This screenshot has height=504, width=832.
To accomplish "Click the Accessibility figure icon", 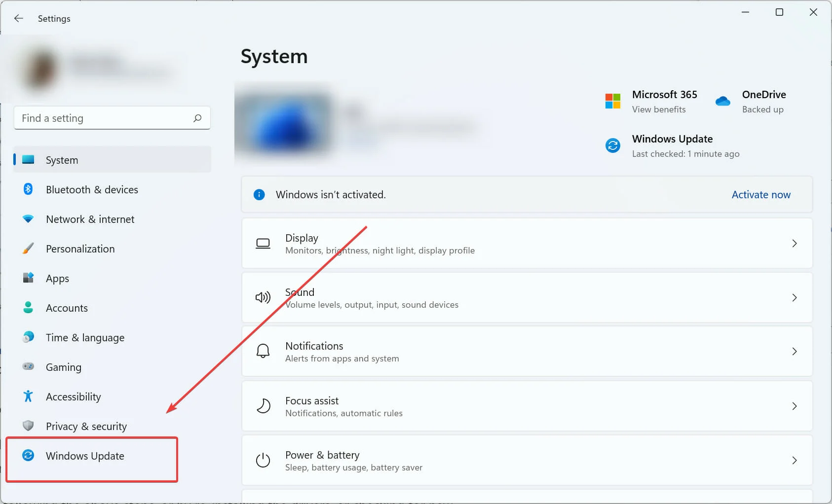I will 28,396.
